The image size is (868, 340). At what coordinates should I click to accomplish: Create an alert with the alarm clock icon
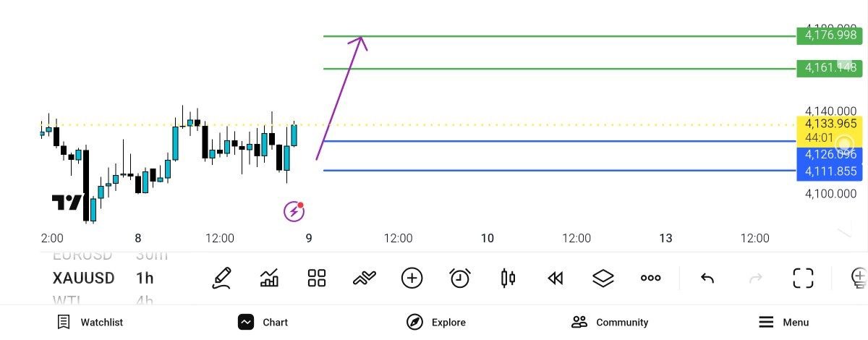[460, 279]
